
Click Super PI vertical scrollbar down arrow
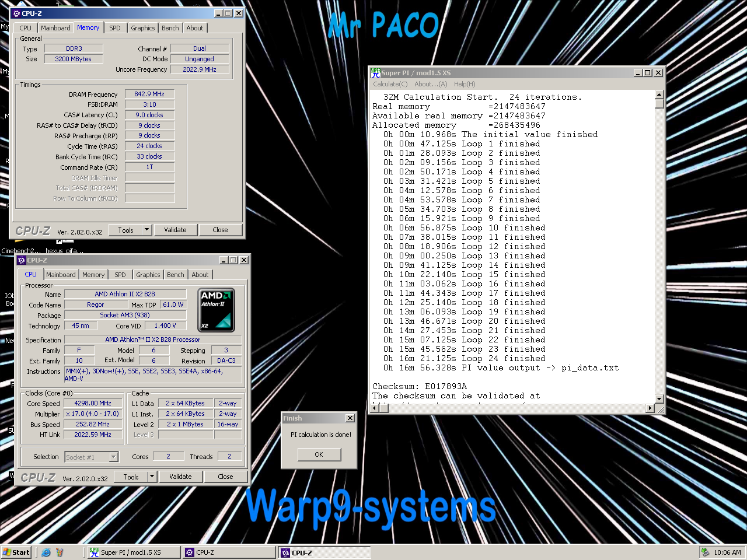(659, 399)
